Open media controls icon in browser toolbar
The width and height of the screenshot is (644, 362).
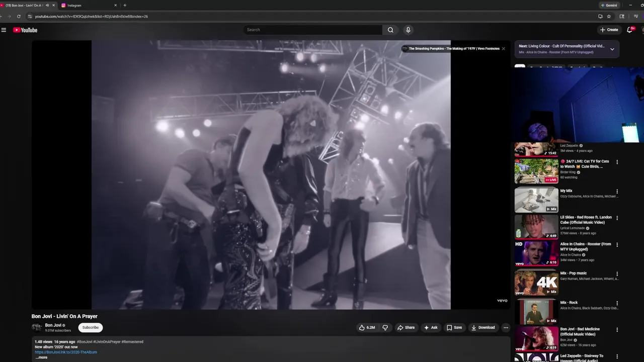pyautogui.click(x=636, y=16)
